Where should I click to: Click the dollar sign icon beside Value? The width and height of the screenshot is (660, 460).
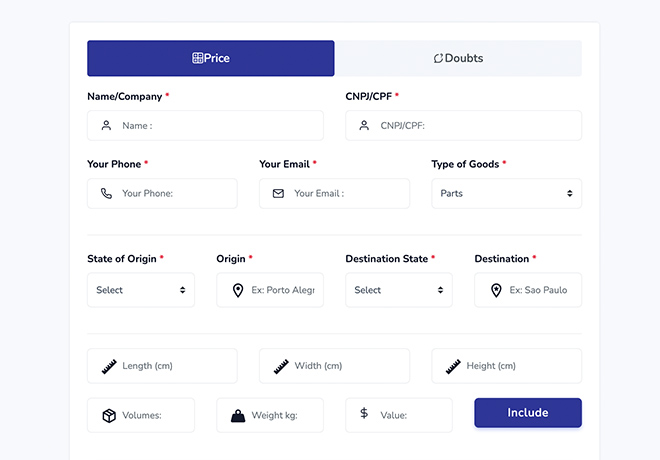pos(364,414)
